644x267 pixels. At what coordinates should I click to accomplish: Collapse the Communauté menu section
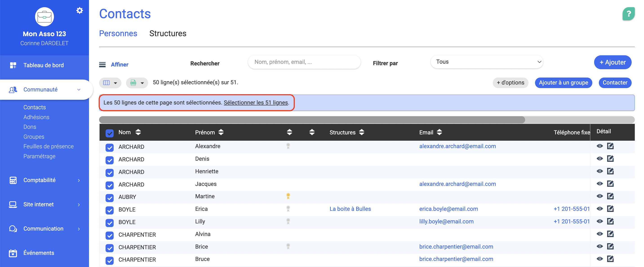pyautogui.click(x=79, y=89)
